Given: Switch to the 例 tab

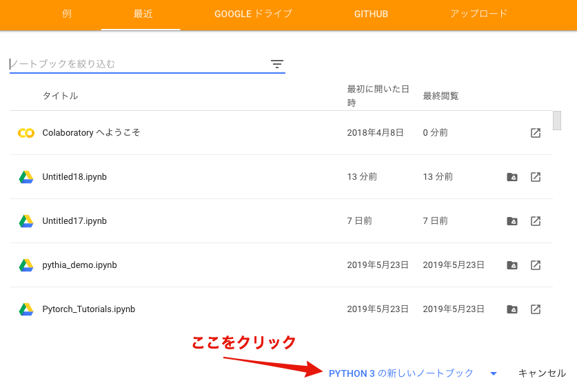Looking at the screenshot, I should click(67, 14).
